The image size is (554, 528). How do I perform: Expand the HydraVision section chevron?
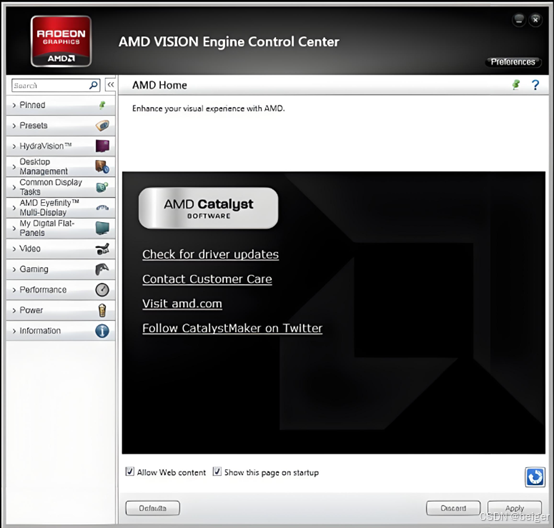tap(14, 146)
